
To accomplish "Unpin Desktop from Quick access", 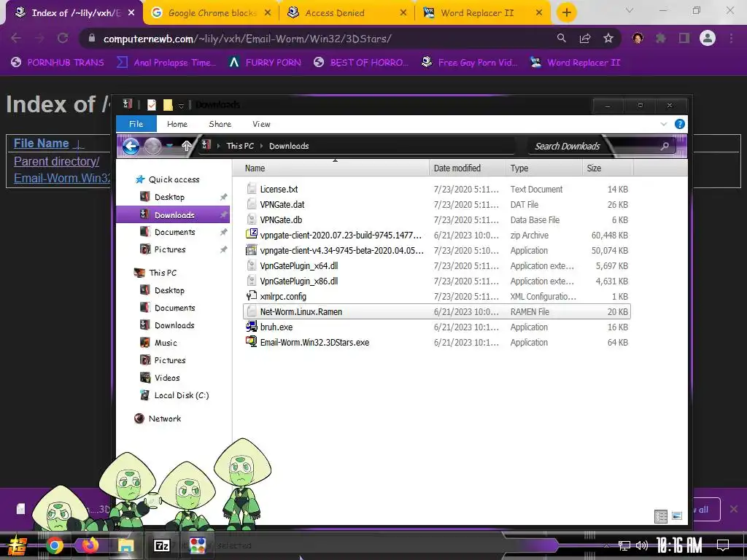I will tap(223, 197).
